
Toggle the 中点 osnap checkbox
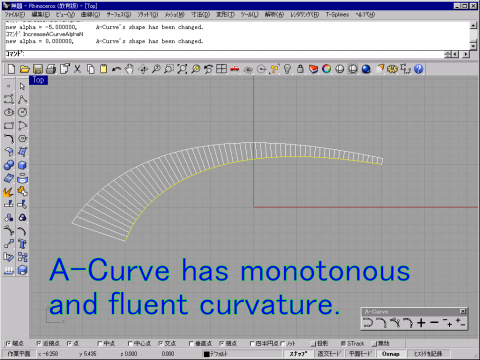(x=100, y=343)
